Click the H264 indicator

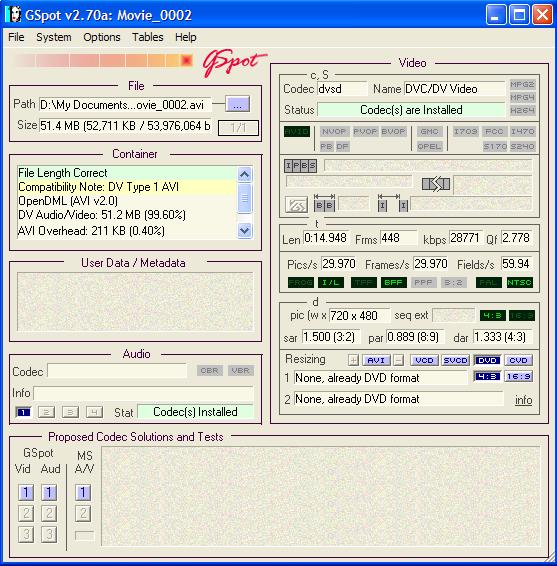tap(522, 110)
